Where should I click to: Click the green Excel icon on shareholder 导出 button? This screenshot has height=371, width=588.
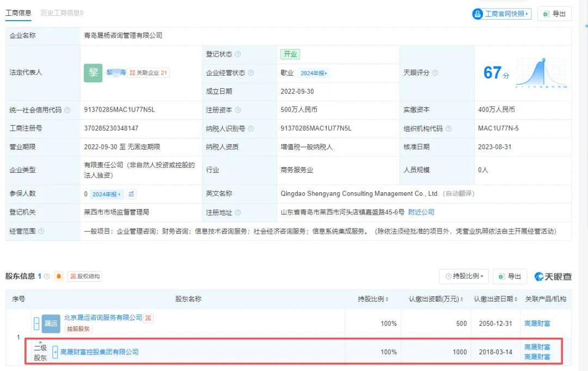point(502,276)
